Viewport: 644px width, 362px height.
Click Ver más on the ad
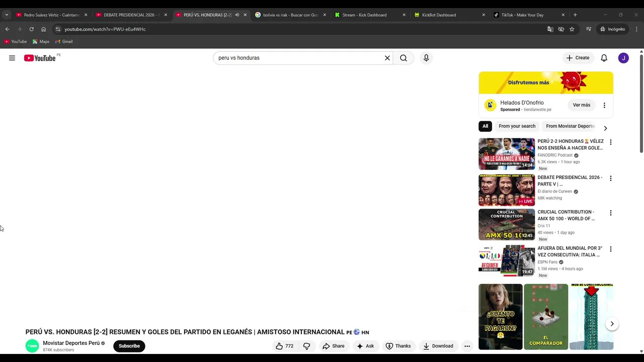582,105
